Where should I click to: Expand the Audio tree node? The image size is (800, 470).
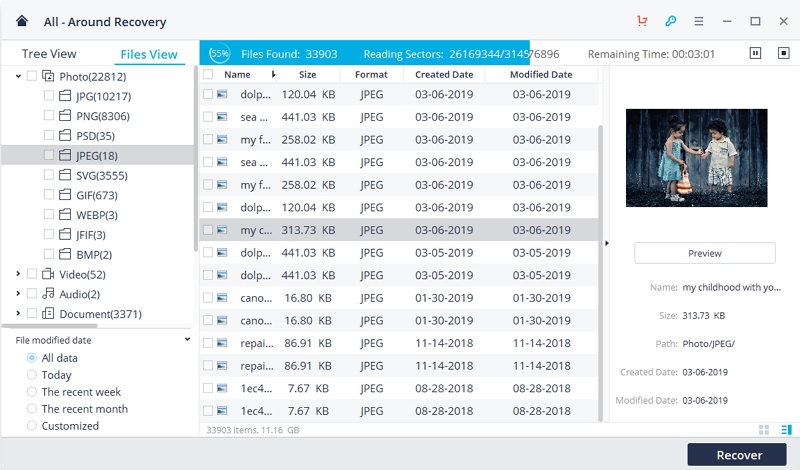[x=18, y=293]
